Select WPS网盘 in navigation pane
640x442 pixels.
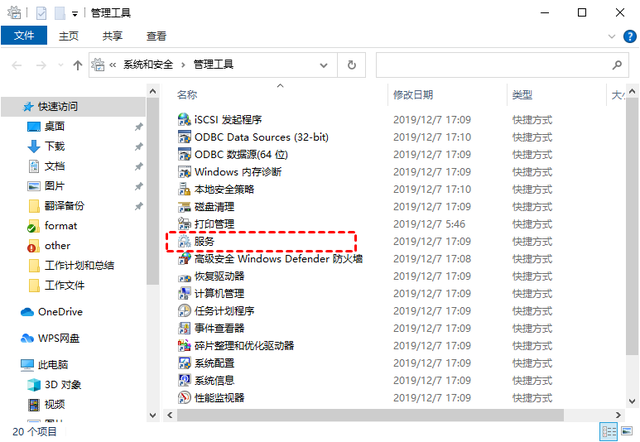click(58, 338)
